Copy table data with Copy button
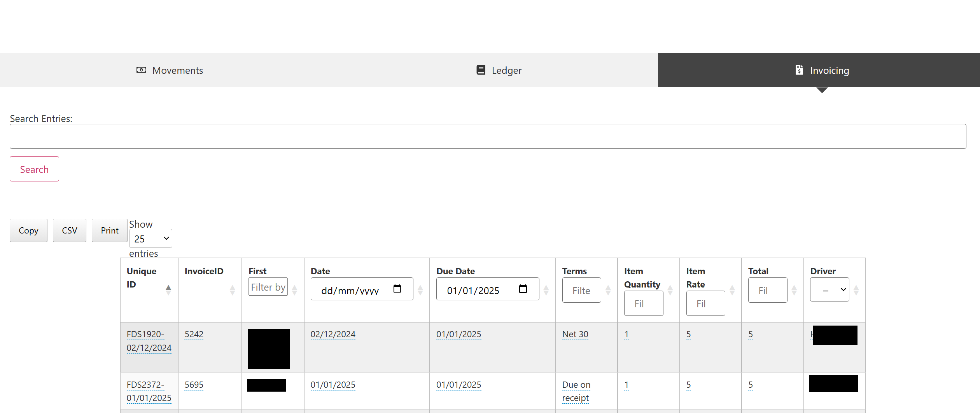The height and width of the screenshot is (413, 980). coord(28,230)
